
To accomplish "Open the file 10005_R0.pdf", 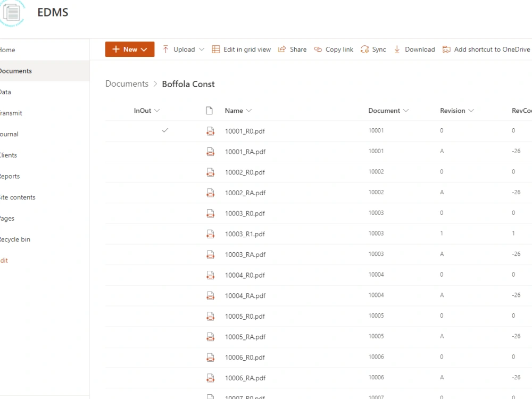I will [245, 316].
